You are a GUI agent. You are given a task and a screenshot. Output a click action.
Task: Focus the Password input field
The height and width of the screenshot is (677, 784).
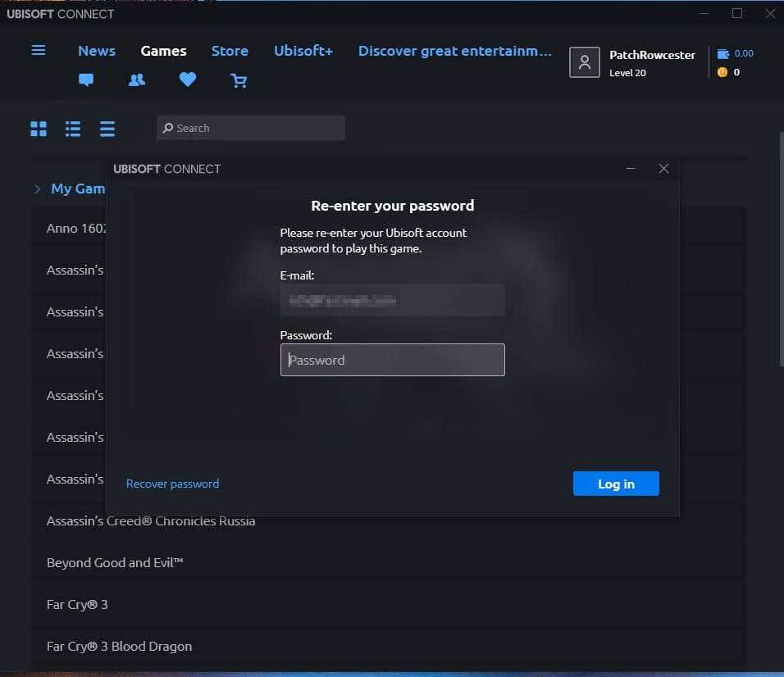tap(393, 360)
